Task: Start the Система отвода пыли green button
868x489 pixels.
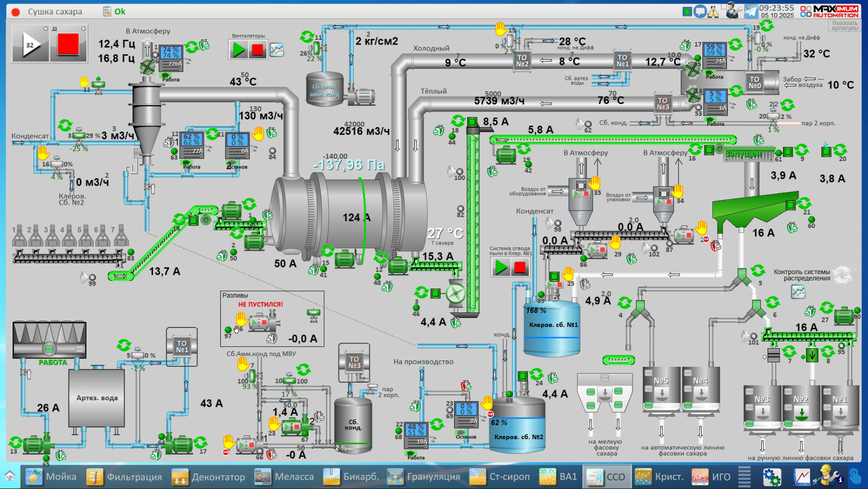Action: pos(501,267)
